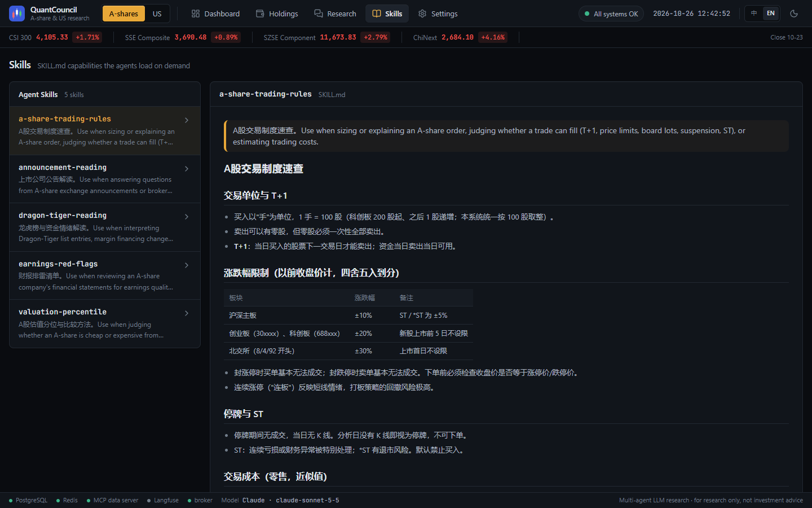Click the SZSE Component +2.79% badge
The height and width of the screenshot is (508, 812).
pos(376,37)
